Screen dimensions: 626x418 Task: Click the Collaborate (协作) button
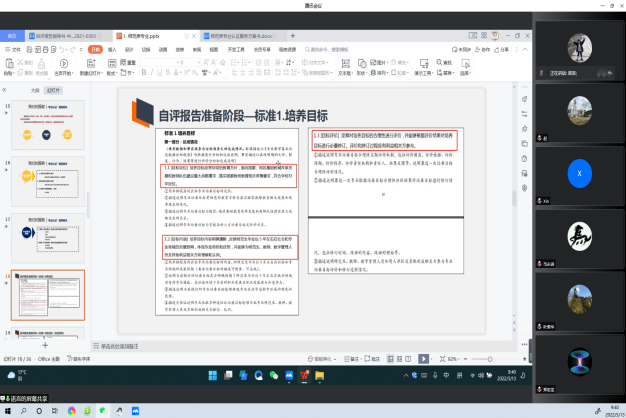[x=482, y=50]
